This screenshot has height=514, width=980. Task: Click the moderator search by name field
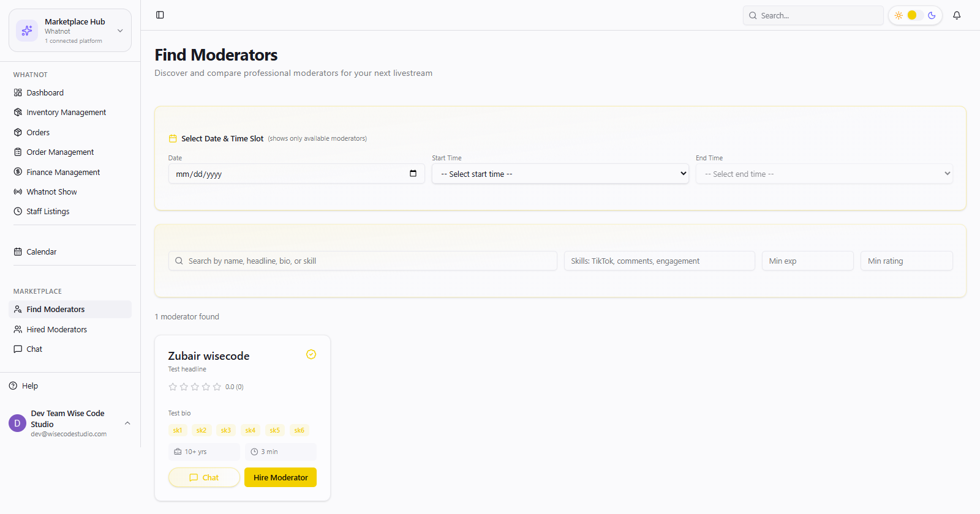(x=363, y=261)
